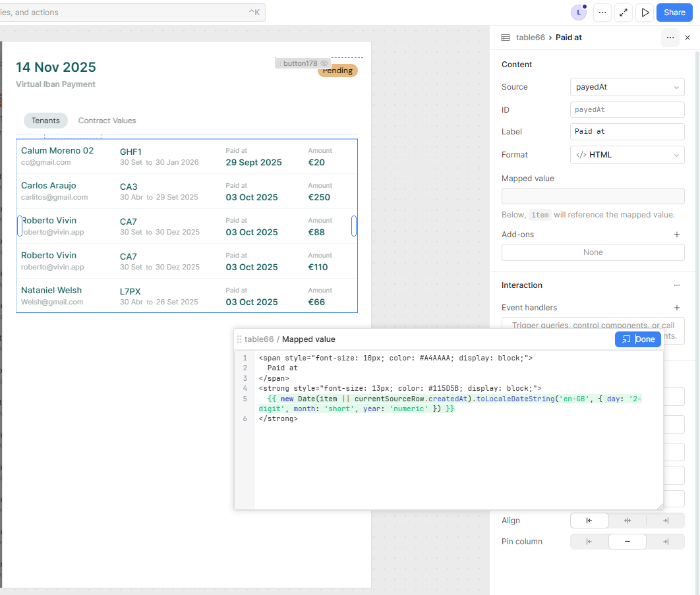
Task: Click the Share button
Action: (674, 12)
